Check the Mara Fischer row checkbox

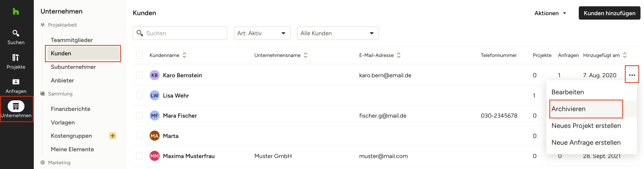coord(139,115)
